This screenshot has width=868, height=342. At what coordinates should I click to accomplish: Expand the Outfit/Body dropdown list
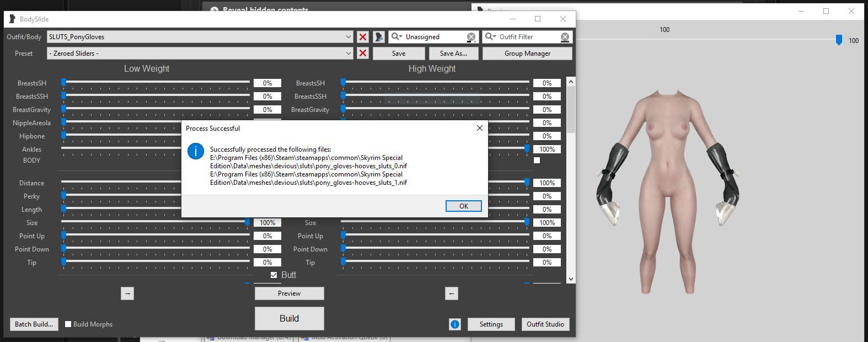pyautogui.click(x=349, y=37)
